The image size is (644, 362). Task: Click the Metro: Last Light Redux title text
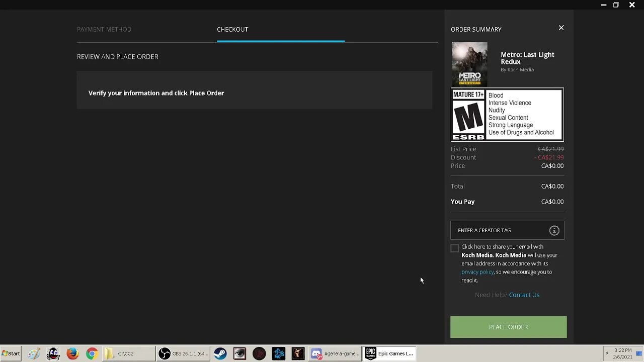click(527, 58)
